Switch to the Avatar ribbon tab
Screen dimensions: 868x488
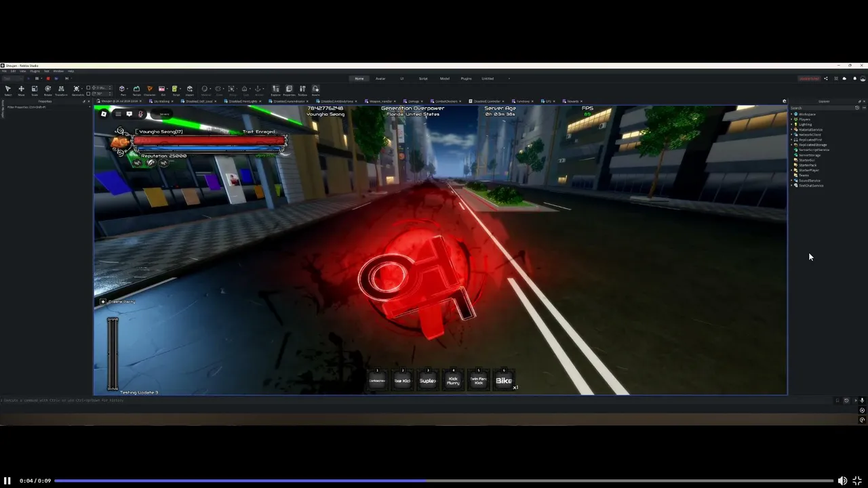(380, 79)
